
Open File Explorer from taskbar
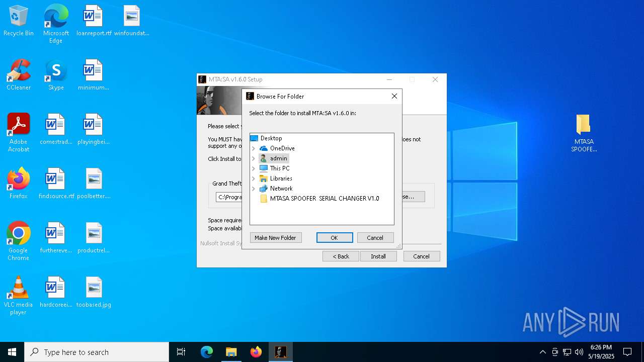coord(231,352)
